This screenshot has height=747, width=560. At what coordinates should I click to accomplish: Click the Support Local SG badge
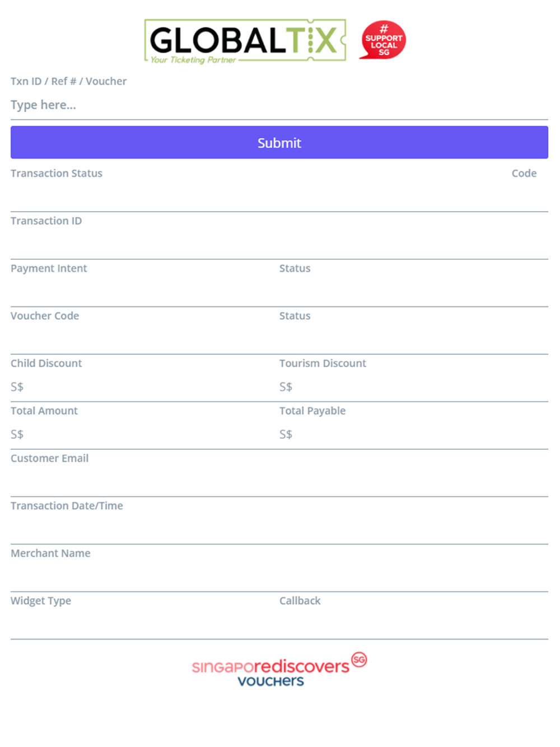[x=383, y=40]
